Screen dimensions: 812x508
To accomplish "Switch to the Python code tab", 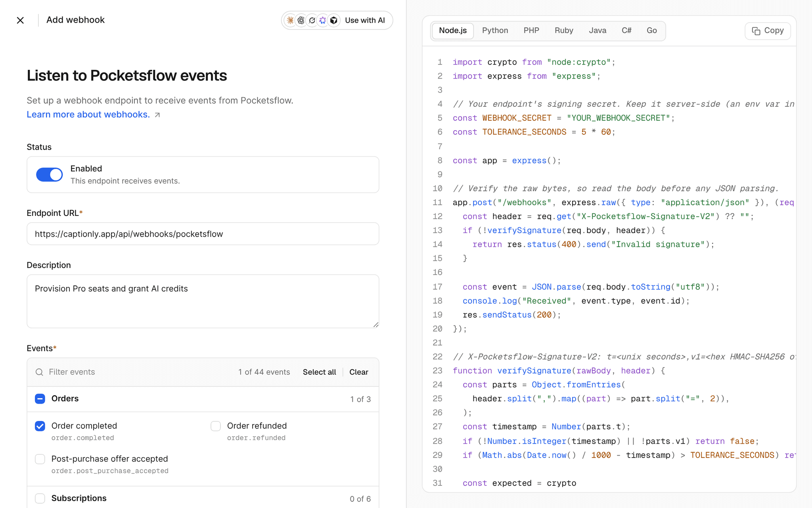I will [x=495, y=31].
